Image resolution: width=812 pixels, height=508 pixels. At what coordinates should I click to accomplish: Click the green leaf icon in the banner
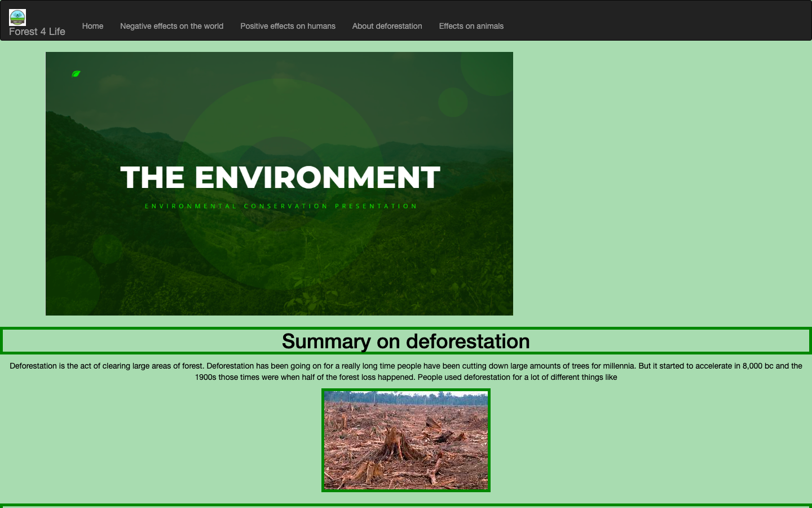click(x=76, y=73)
